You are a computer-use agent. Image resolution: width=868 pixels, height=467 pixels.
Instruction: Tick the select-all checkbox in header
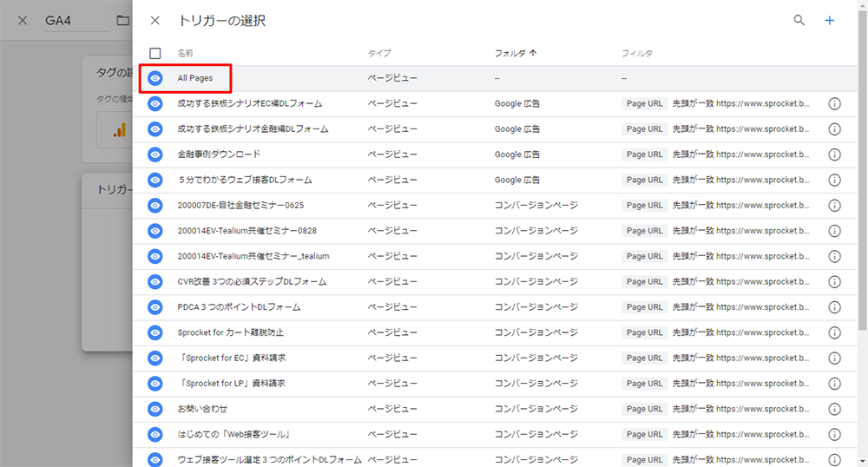click(x=155, y=53)
